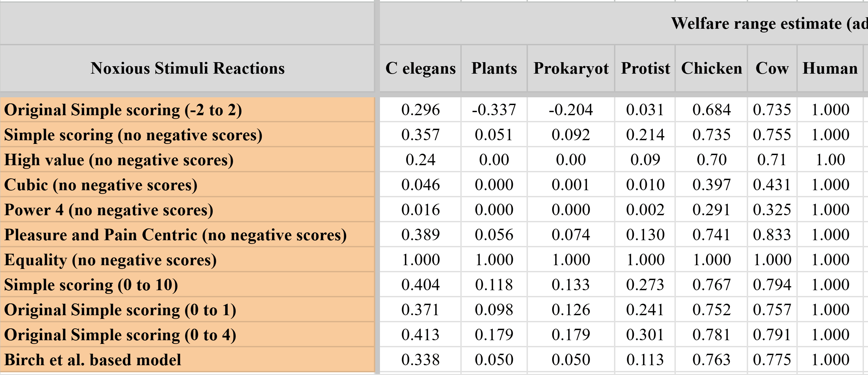Click the C elegans column header
The width and height of the screenshot is (868, 375).
(x=420, y=68)
